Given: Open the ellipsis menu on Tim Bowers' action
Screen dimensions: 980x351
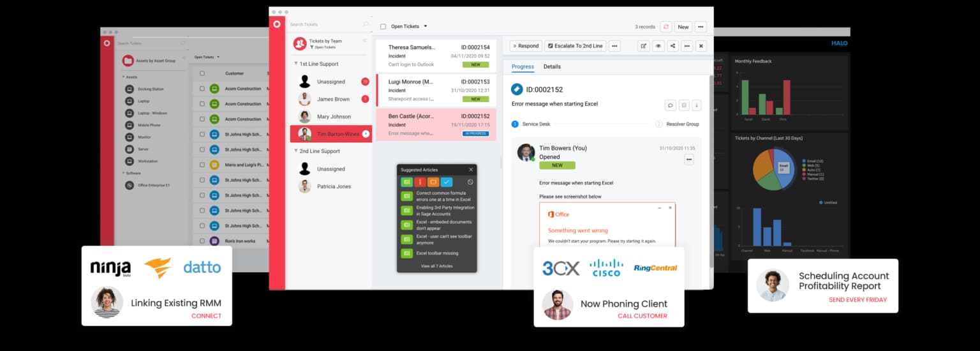Looking at the screenshot, I should pos(688,160).
